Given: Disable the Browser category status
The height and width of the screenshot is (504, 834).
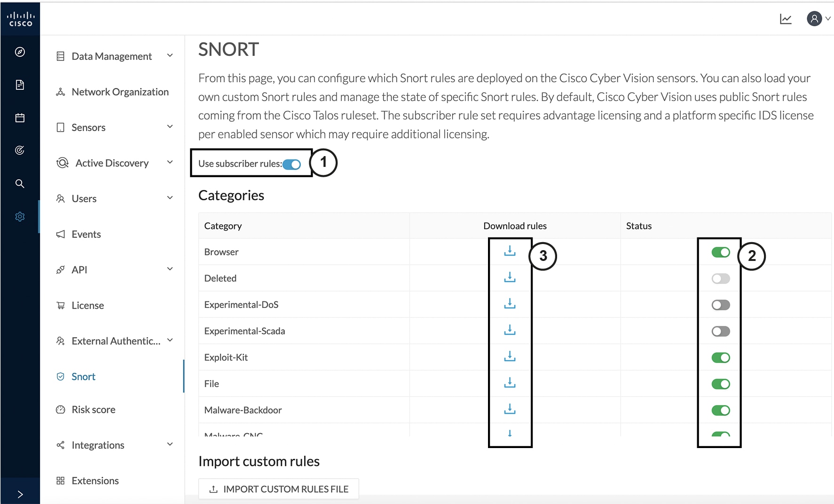Looking at the screenshot, I should 720,252.
